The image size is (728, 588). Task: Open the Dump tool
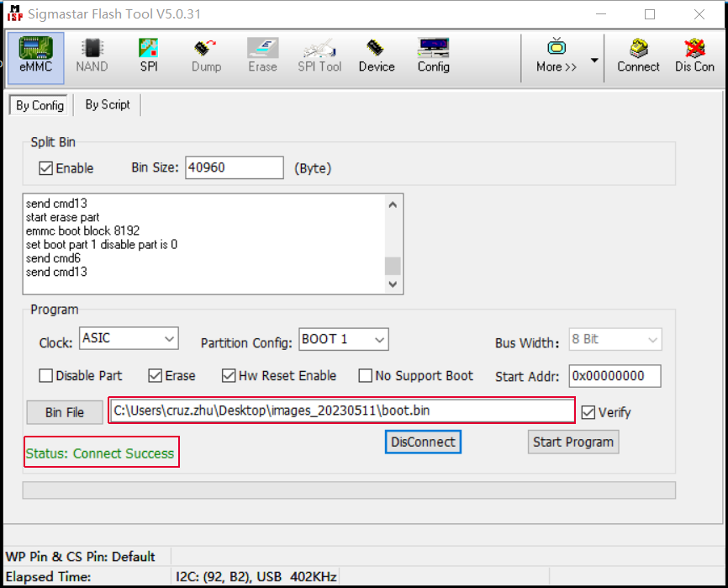[206, 57]
